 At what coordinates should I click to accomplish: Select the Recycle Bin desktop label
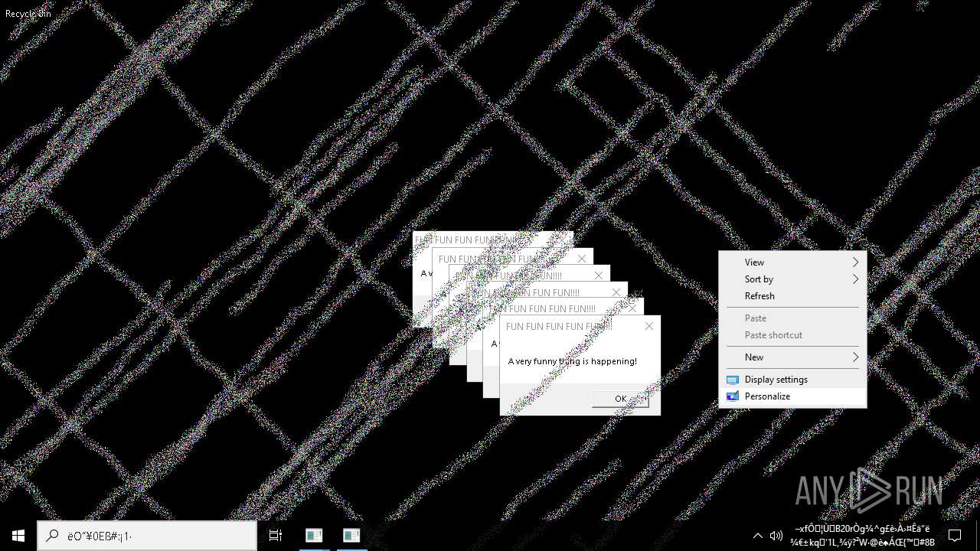pyautogui.click(x=28, y=14)
